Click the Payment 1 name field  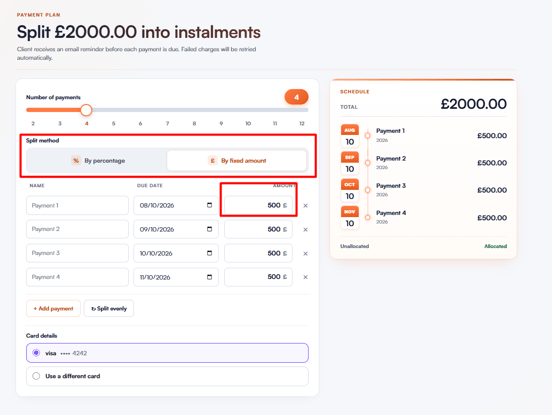coord(77,205)
